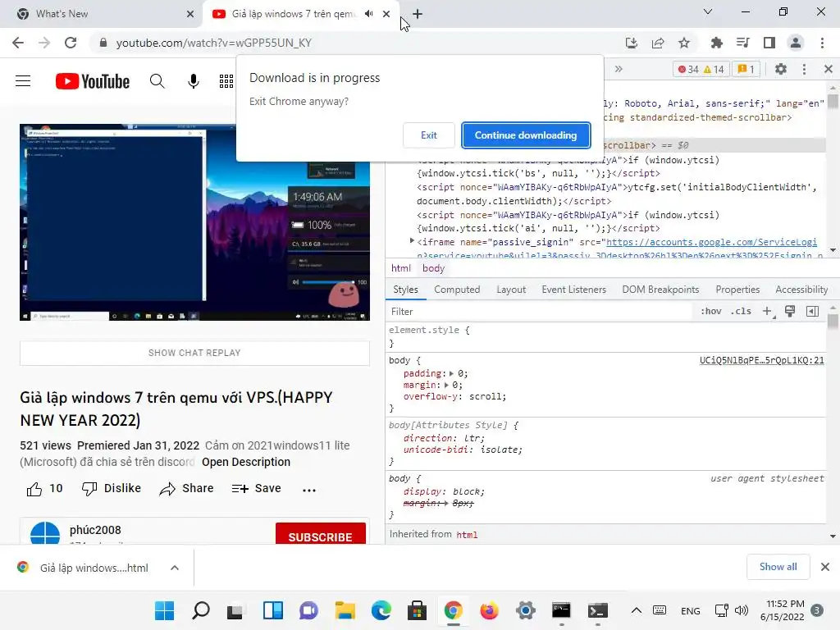Activate voice search microphone icon
This screenshot has height=630, width=840.
[x=194, y=81]
